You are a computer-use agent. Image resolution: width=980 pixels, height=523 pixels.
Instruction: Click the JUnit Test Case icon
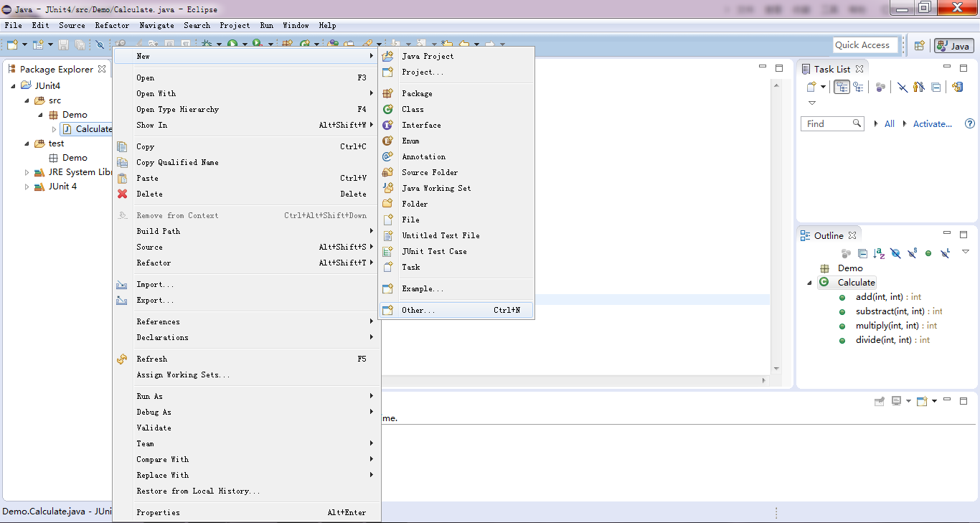click(387, 251)
